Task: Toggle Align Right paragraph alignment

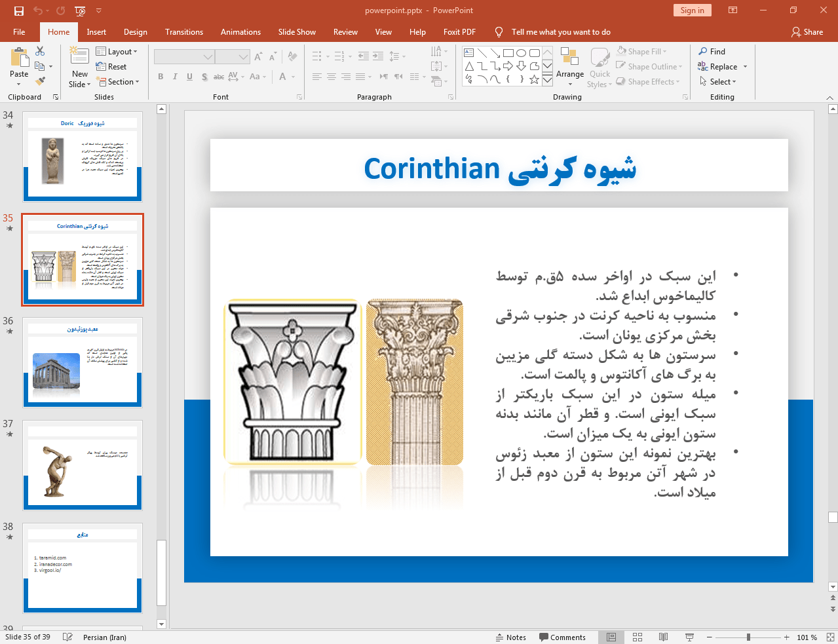Action: point(345,77)
